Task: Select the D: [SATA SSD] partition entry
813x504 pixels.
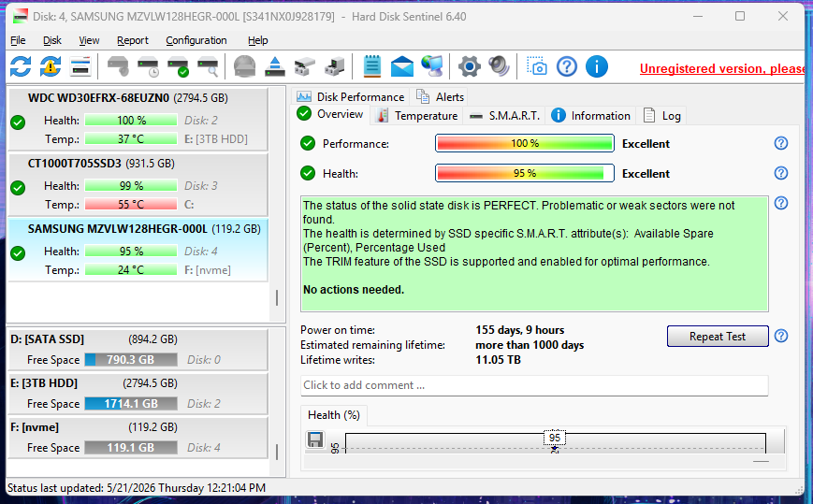Action: point(138,350)
